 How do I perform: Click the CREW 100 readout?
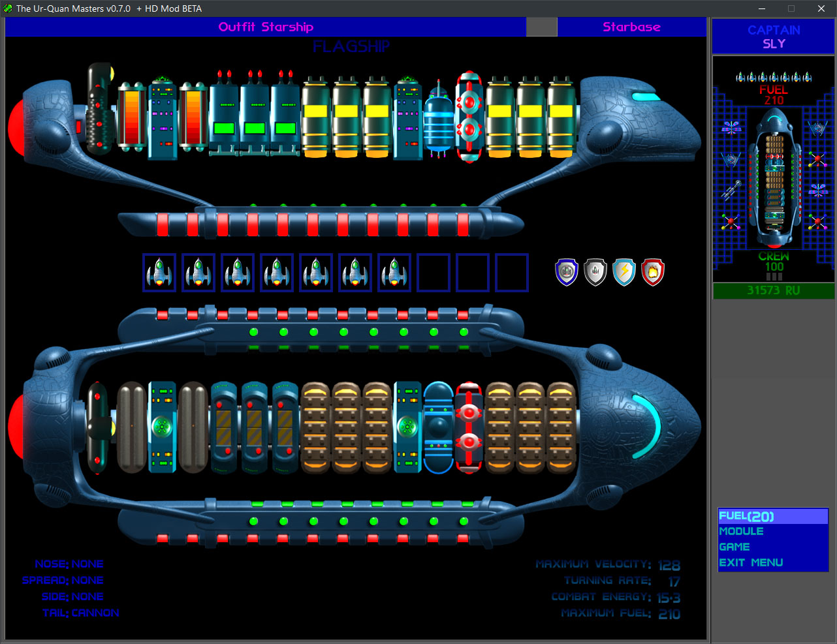774,262
